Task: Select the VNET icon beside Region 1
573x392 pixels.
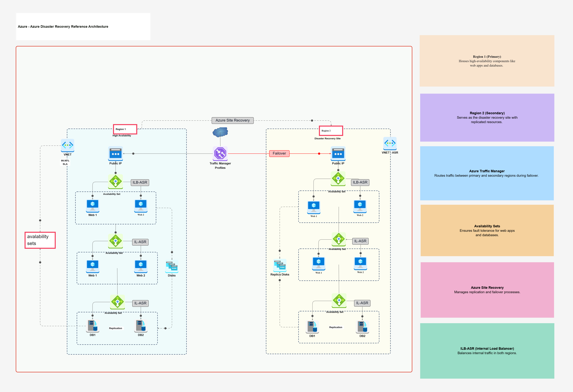Action: [x=68, y=145]
